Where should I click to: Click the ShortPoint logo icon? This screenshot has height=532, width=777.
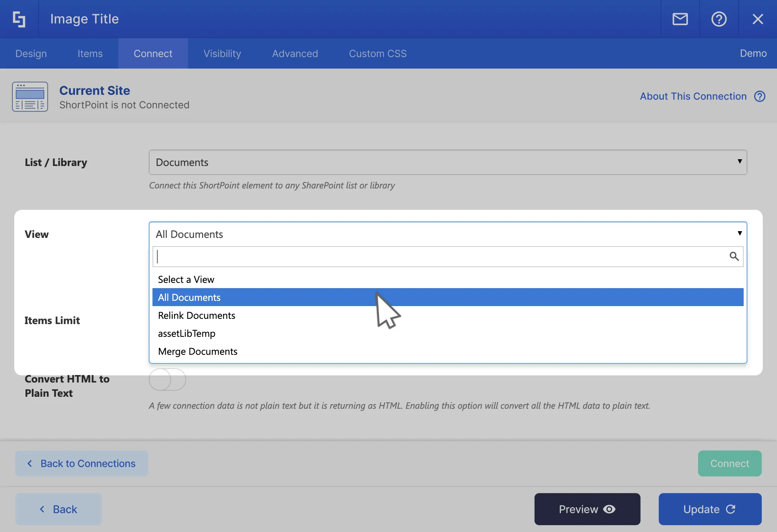pyautogui.click(x=19, y=19)
